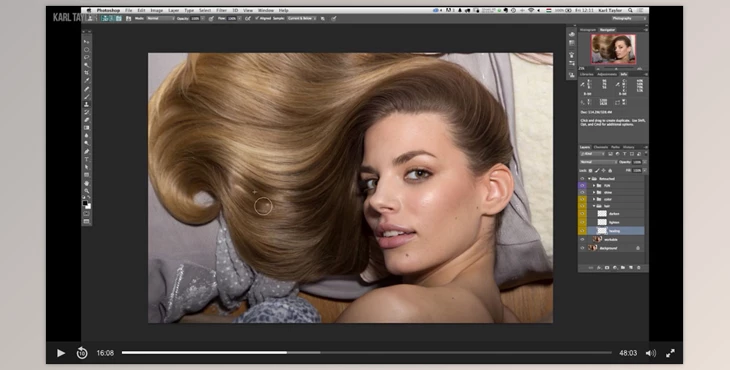The width and height of the screenshot is (730, 370).
Task: Expand the FUN group
Action: click(x=594, y=185)
